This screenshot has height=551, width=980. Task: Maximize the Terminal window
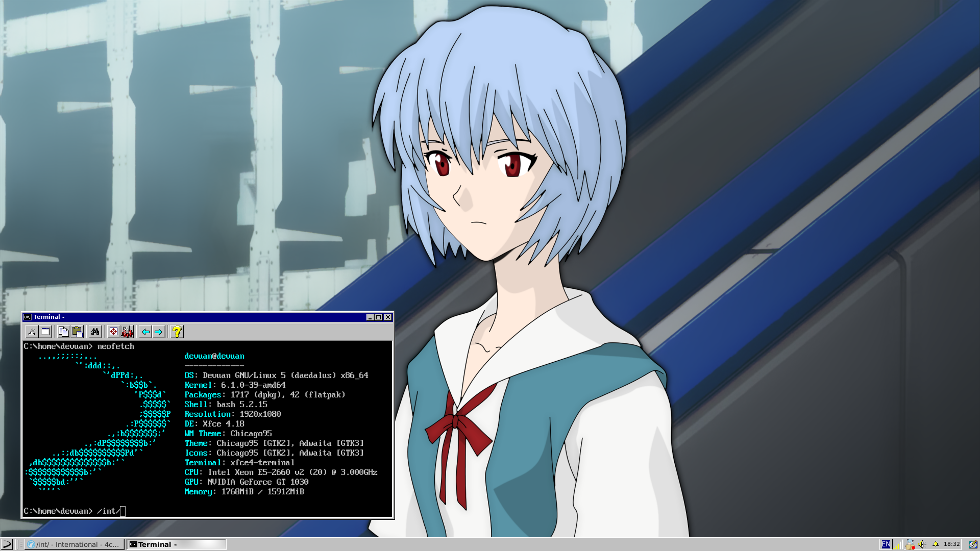(378, 317)
